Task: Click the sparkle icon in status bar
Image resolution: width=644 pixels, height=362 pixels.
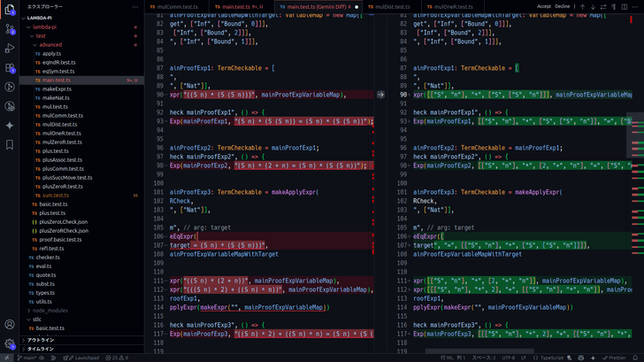Action: (x=593, y=358)
